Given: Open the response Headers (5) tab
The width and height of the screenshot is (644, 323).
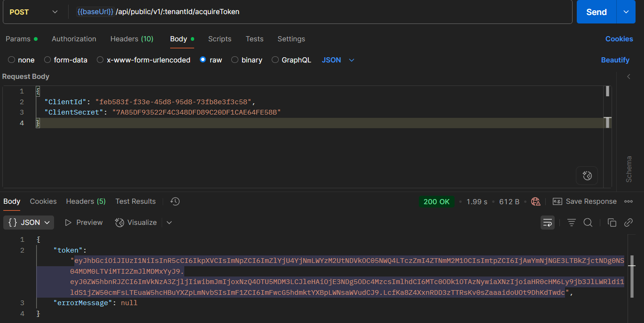Looking at the screenshot, I should click(86, 201).
